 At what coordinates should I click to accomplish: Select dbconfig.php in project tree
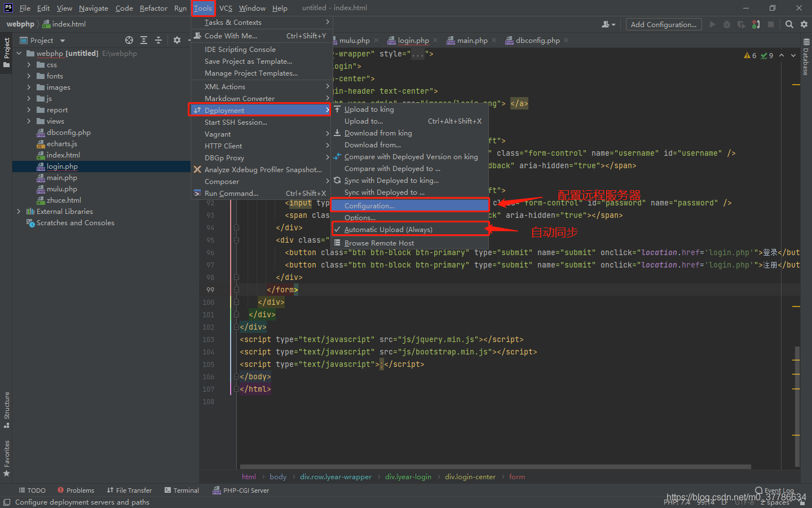click(68, 132)
